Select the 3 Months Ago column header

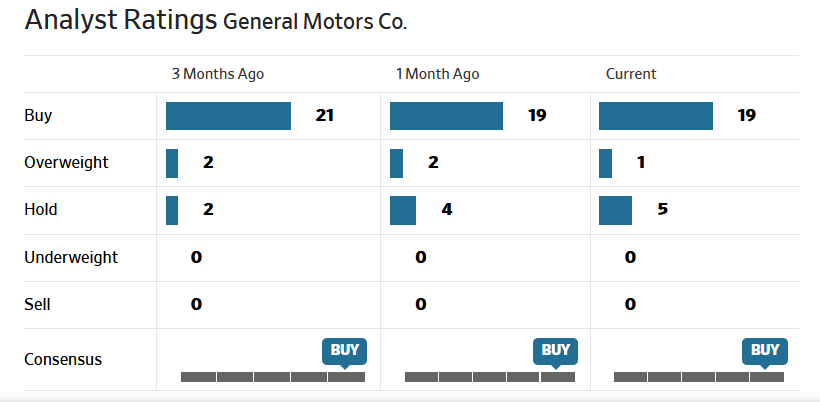coord(218,74)
